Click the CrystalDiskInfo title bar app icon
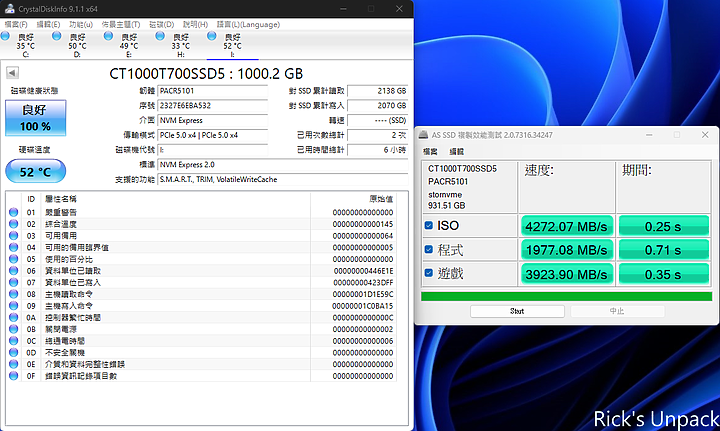 pos(9,8)
